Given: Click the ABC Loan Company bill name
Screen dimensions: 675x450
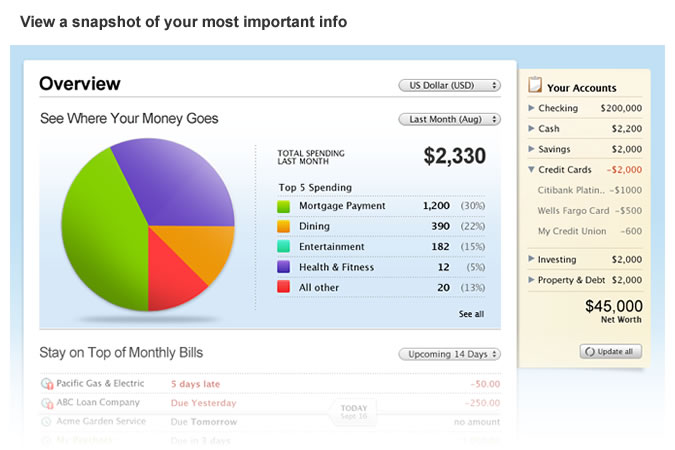Looking at the screenshot, I should [x=98, y=402].
